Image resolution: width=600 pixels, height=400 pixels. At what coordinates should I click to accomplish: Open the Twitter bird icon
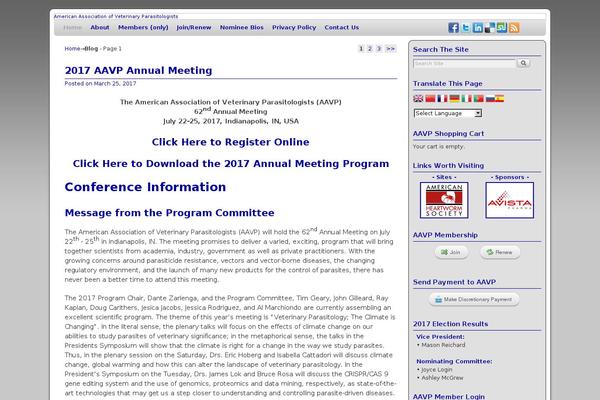(x=466, y=28)
